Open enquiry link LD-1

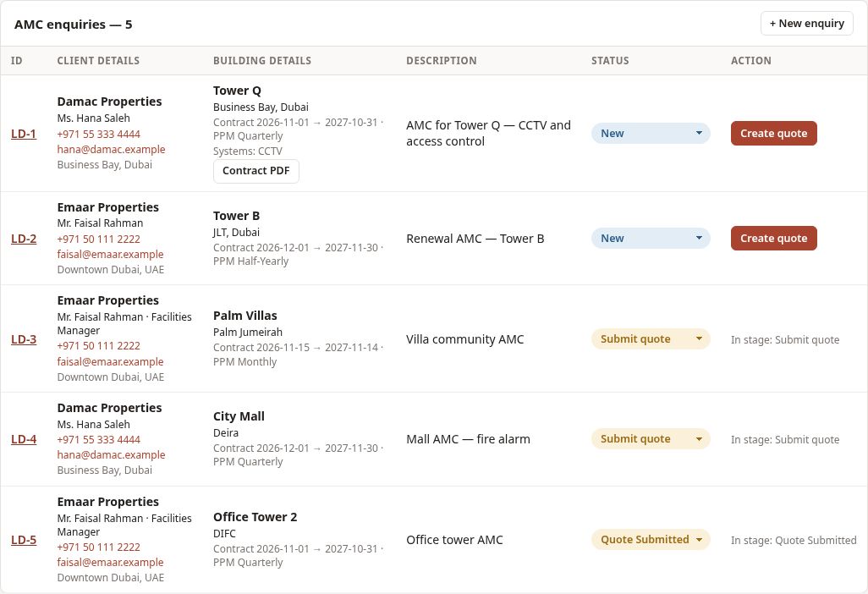point(24,134)
